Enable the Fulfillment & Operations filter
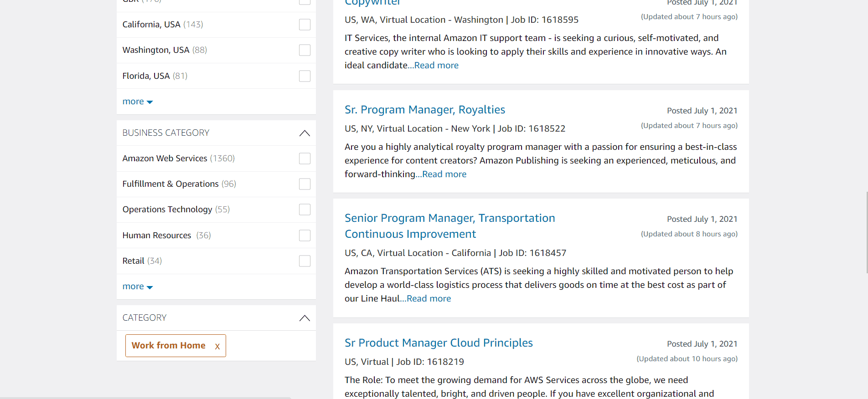 click(x=304, y=184)
